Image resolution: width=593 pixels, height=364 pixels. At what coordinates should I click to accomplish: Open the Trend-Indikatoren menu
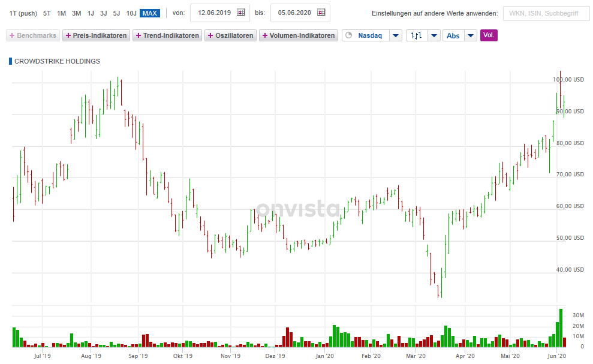(167, 35)
